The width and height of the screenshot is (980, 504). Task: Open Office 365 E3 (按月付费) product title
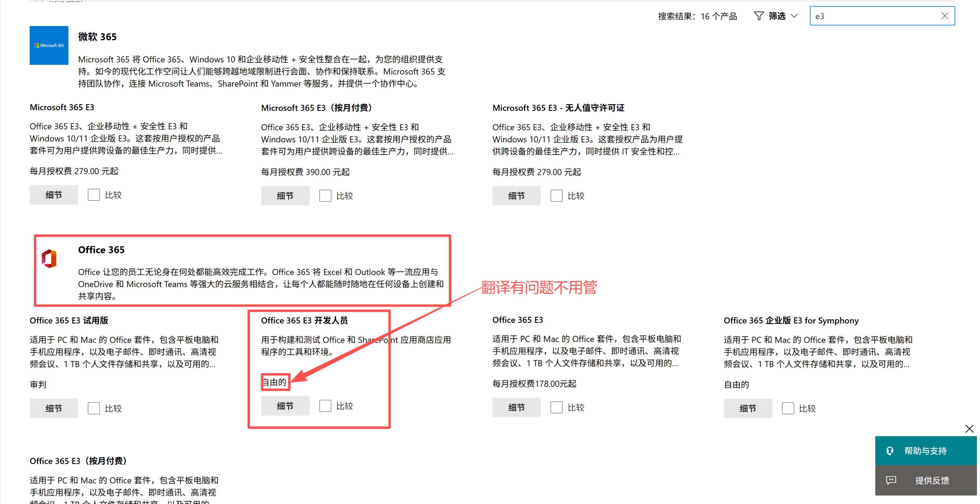pos(78,461)
